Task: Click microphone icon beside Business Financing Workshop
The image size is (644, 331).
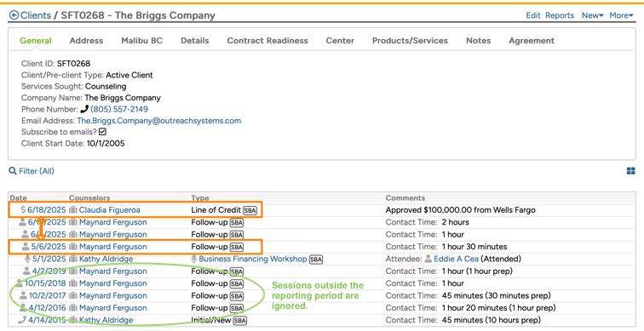Action: [194, 260]
